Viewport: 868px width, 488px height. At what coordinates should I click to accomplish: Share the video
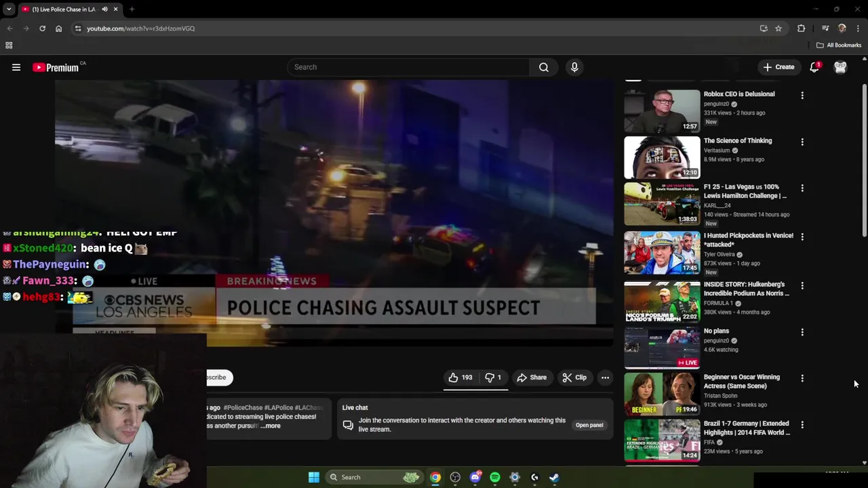531,378
